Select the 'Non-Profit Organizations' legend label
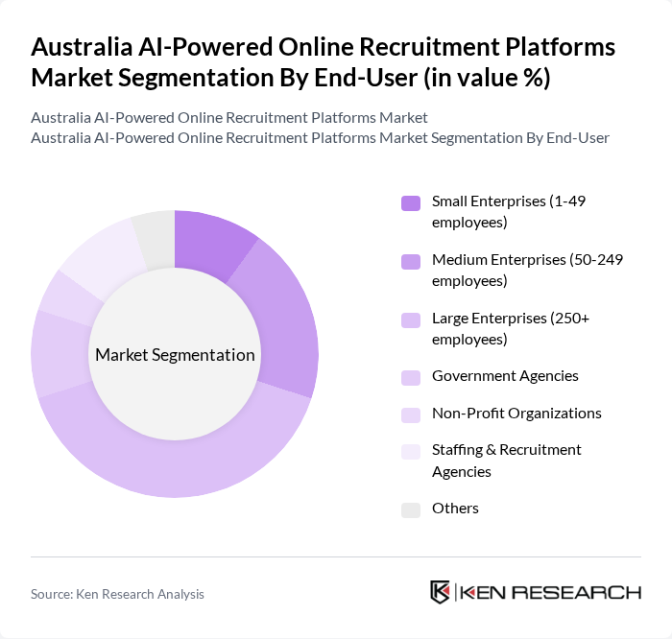 (516, 414)
